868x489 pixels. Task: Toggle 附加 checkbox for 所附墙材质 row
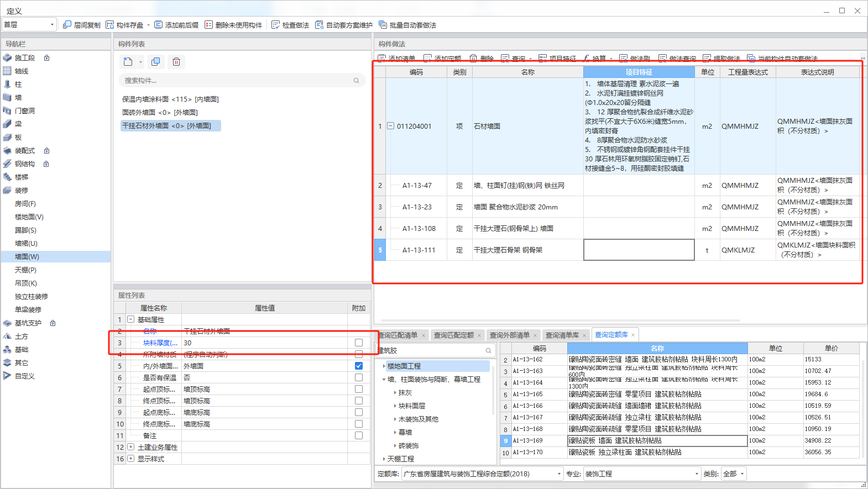pos(359,354)
